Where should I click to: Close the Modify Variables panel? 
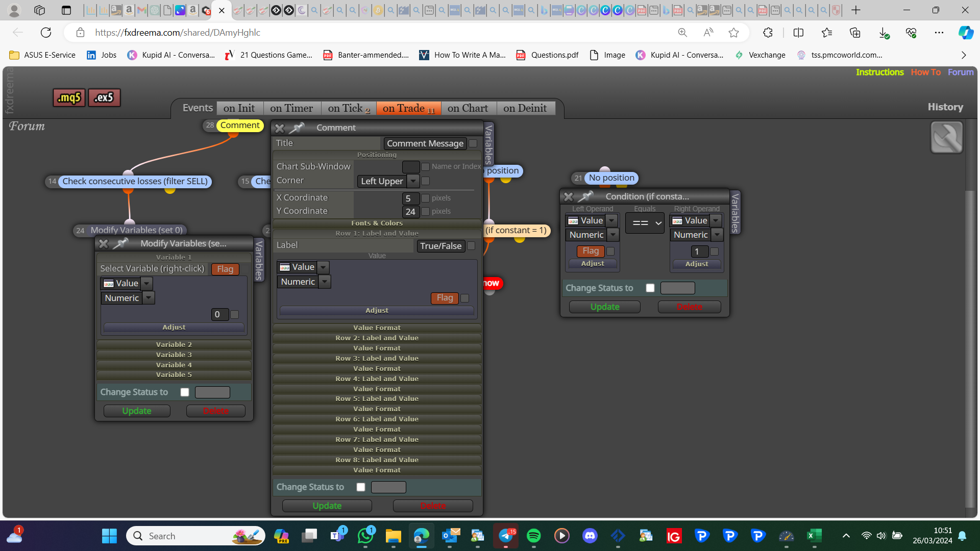104,244
